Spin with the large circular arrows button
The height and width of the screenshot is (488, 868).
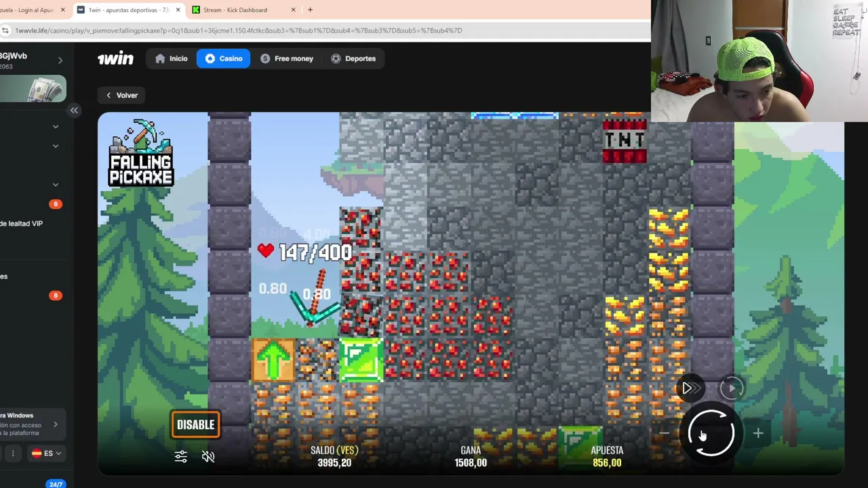coord(711,432)
